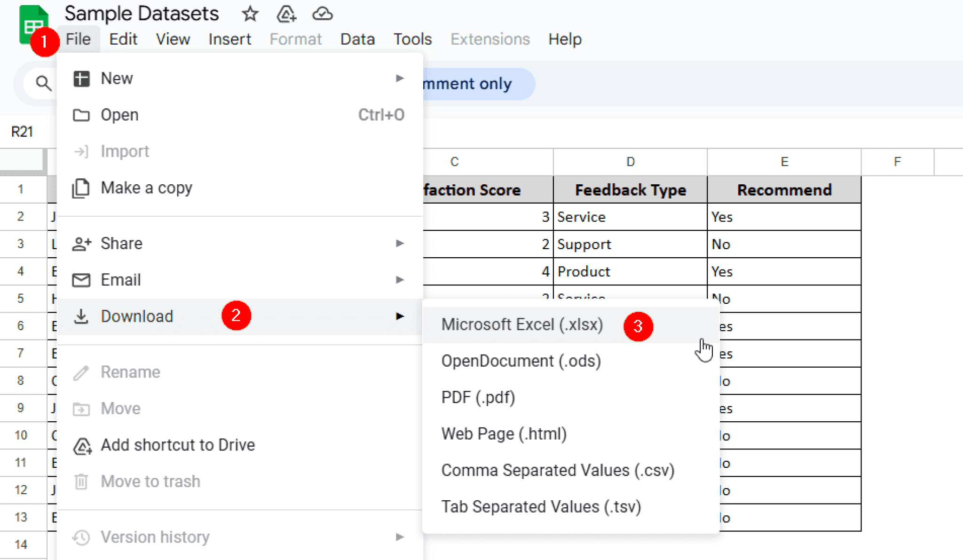The height and width of the screenshot is (560, 963).
Task: Click the Add shortcut to Drive icon beside title
Action: [286, 14]
